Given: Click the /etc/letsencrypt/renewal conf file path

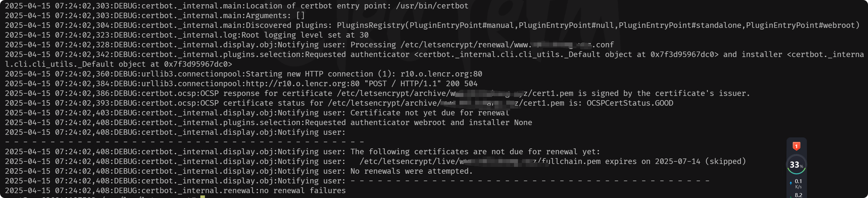Looking at the screenshot, I should tap(507, 45).
